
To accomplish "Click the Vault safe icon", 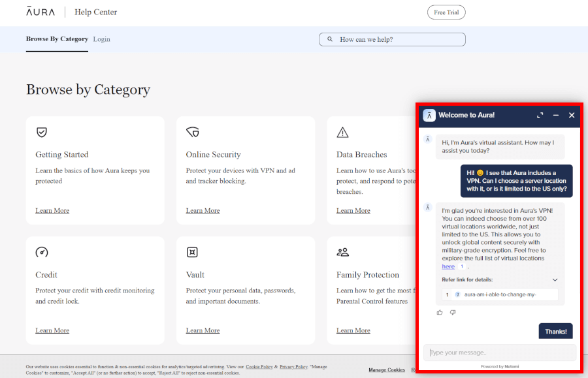I will [192, 252].
